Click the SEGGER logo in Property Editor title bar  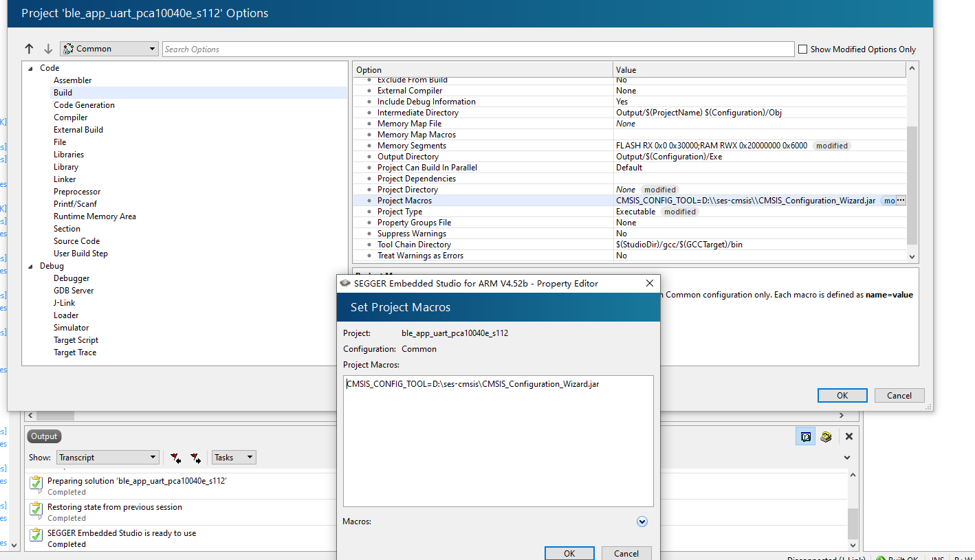(x=347, y=283)
